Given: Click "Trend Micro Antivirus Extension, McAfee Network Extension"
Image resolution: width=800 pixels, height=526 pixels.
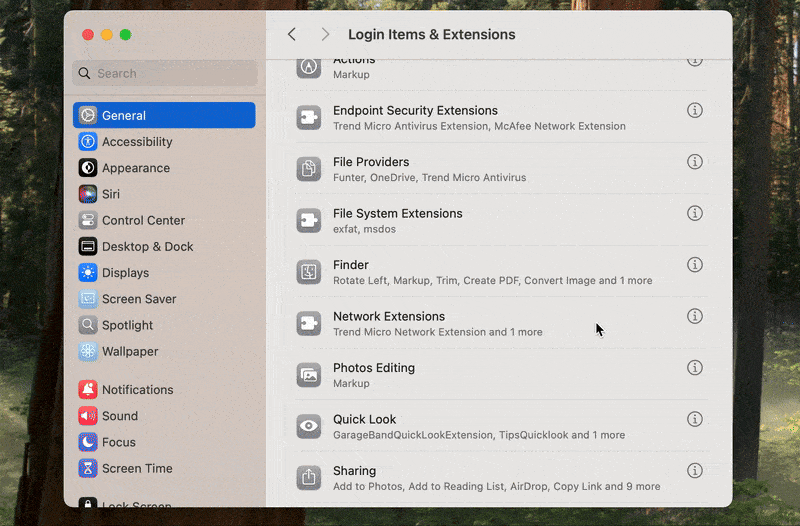Looking at the screenshot, I should pos(479,126).
